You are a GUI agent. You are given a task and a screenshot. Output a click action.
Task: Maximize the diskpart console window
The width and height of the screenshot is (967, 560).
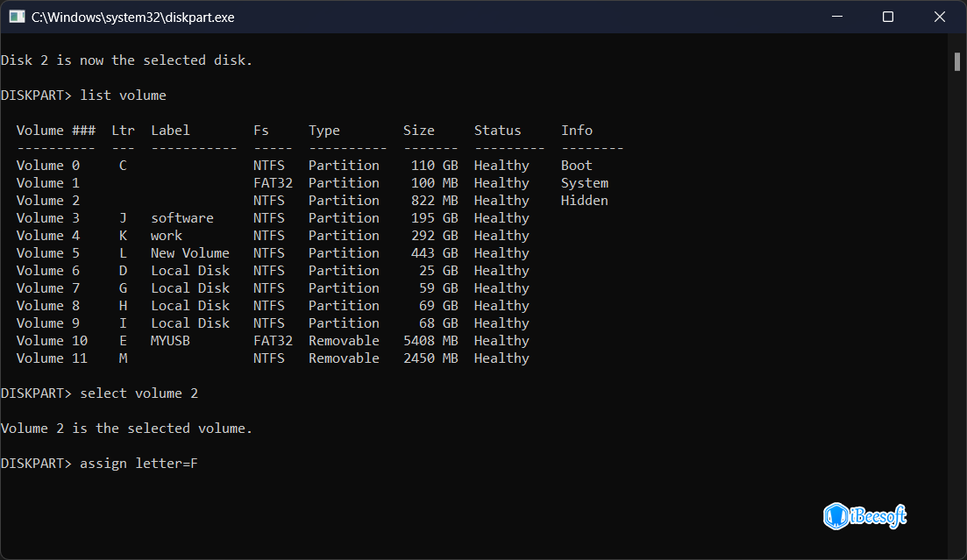(x=887, y=17)
